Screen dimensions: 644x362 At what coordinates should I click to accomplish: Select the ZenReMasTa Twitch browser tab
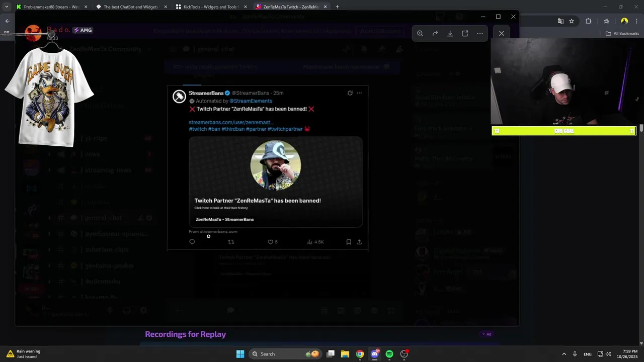click(291, 7)
